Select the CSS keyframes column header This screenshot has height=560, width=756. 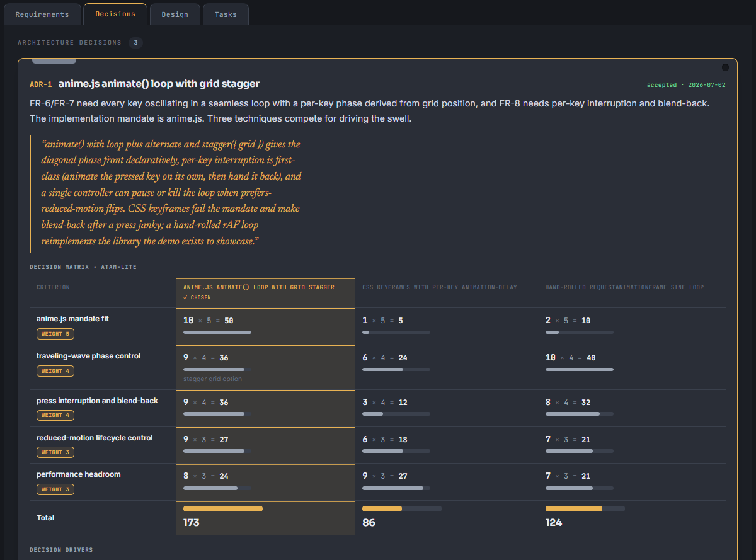tap(440, 287)
